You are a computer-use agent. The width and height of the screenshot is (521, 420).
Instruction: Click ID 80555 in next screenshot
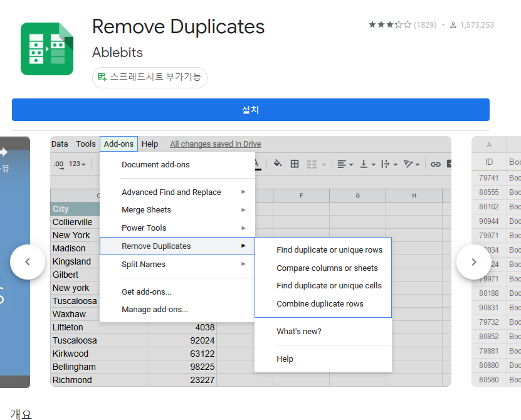tap(489, 192)
